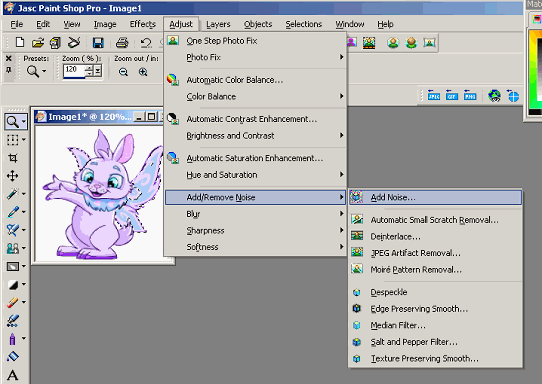This screenshot has width=542, height=384.
Task: Click the Undo arrow icon
Action: pos(146,43)
